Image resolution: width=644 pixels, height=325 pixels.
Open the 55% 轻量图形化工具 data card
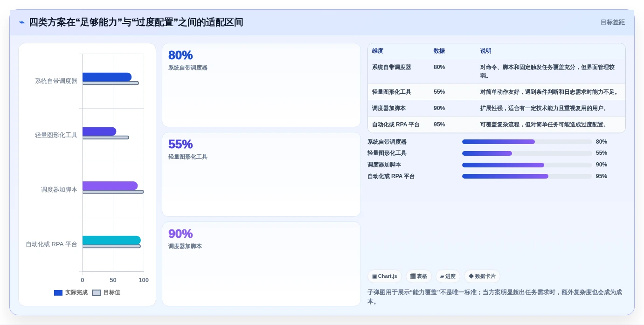tap(261, 174)
